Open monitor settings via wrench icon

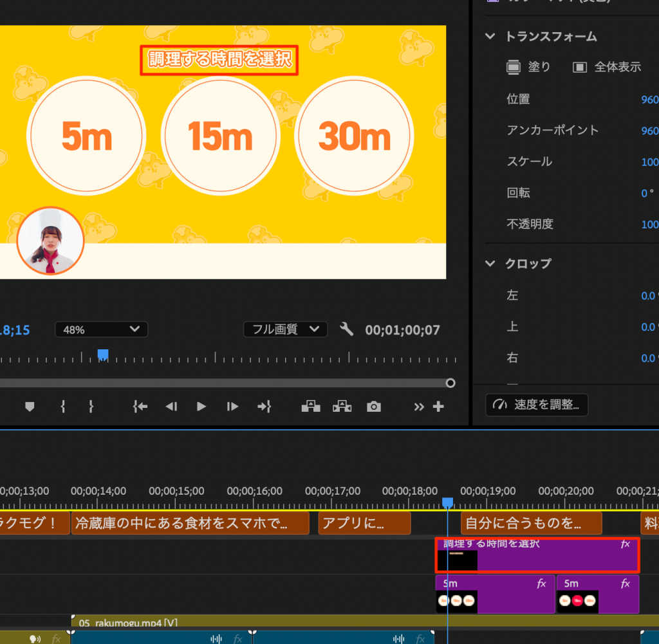tap(347, 330)
